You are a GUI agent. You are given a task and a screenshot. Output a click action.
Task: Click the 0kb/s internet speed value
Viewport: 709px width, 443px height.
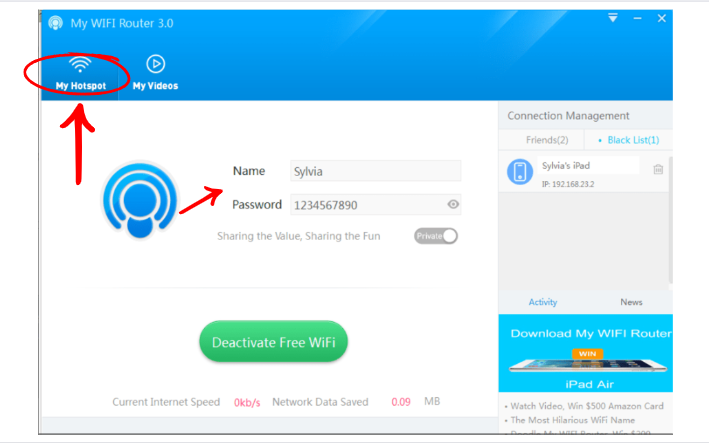[247, 402]
